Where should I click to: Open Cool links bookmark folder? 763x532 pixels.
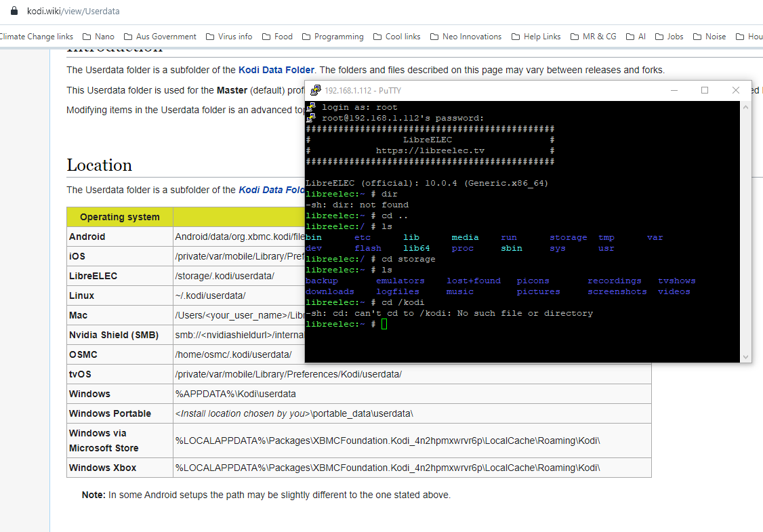[396, 37]
